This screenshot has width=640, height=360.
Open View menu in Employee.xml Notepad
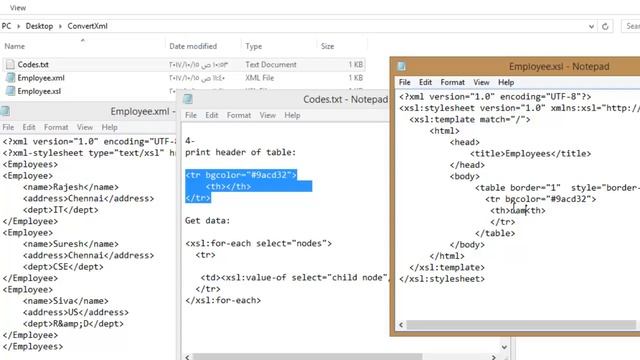[84, 127]
